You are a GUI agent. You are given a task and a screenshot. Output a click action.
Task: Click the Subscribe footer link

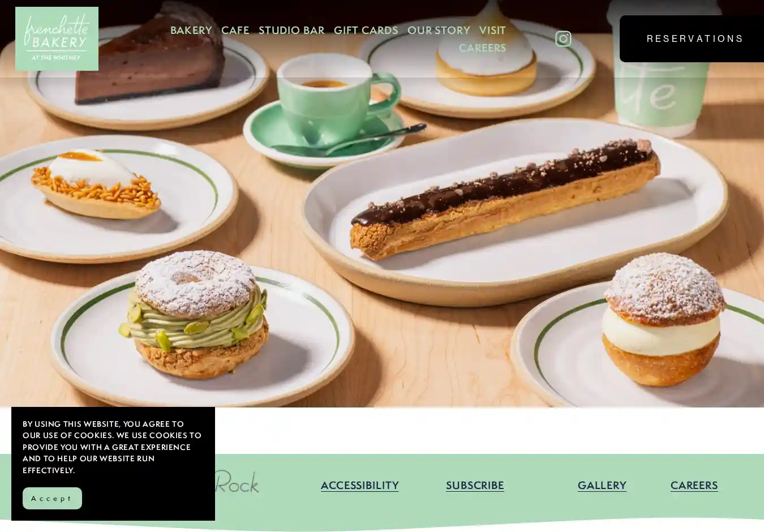475,485
